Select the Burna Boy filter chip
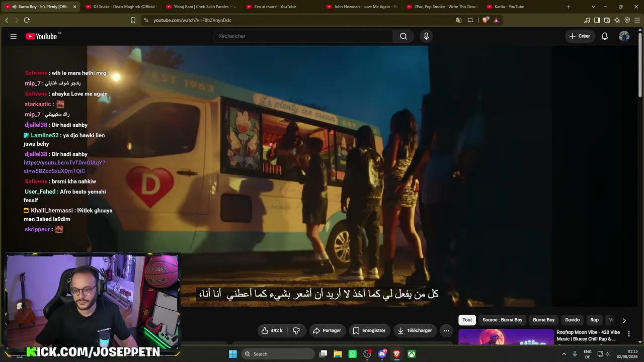This screenshot has width=644, height=362. tap(543, 320)
